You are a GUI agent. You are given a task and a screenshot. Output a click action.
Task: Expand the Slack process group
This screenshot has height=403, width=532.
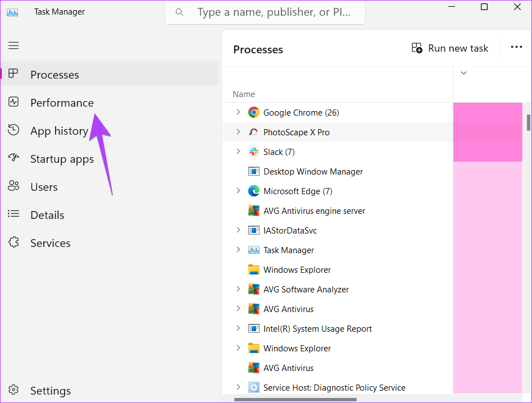(238, 152)
